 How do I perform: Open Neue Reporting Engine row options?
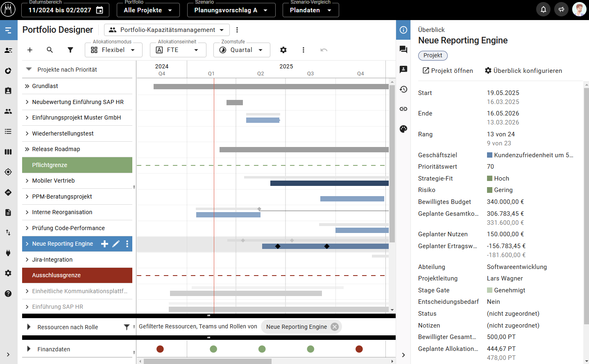tap(127, 244)
